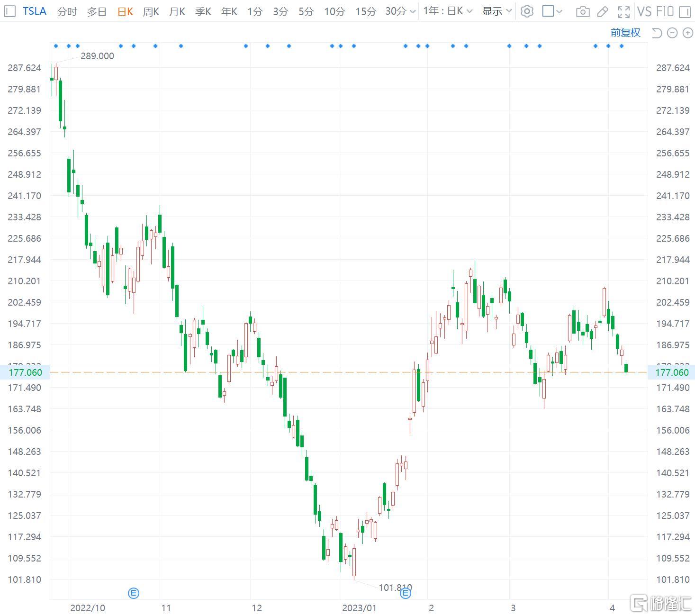Switch to the 周K tab
The width and height of the screenshot is (695, 616).
tap(151, 11)
